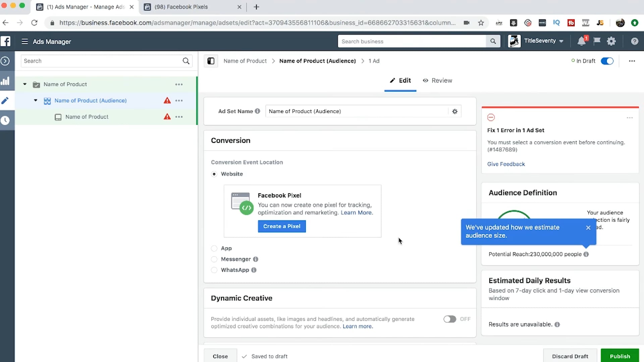Open the error card three-dot menu
This screenshot has height=362, width=644.
(630, 118)
